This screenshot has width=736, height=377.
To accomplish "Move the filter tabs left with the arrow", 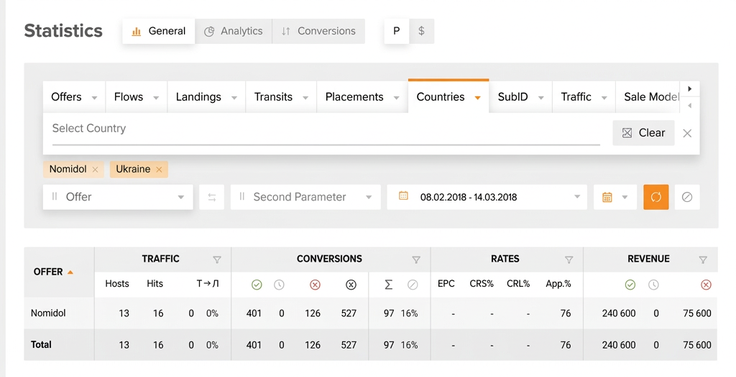I will [x=690, y=106].
